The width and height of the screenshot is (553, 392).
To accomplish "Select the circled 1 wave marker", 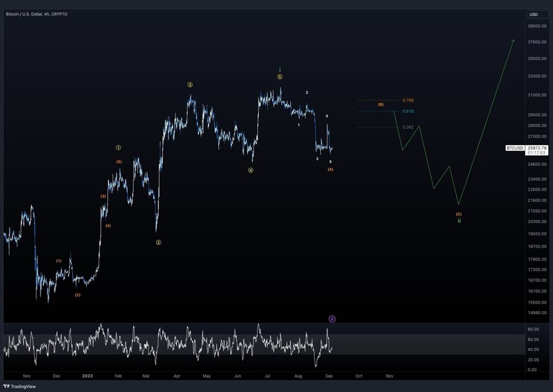I will coord(118,148).
